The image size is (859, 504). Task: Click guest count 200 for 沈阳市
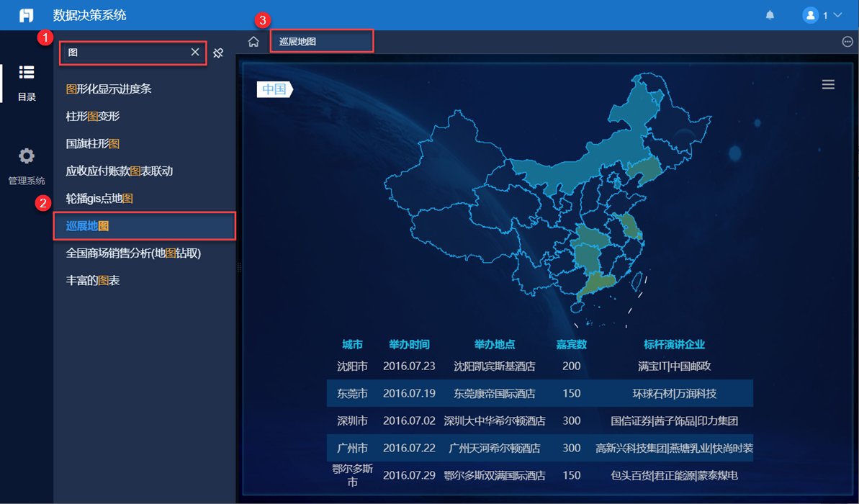click(x=572, y=366)
